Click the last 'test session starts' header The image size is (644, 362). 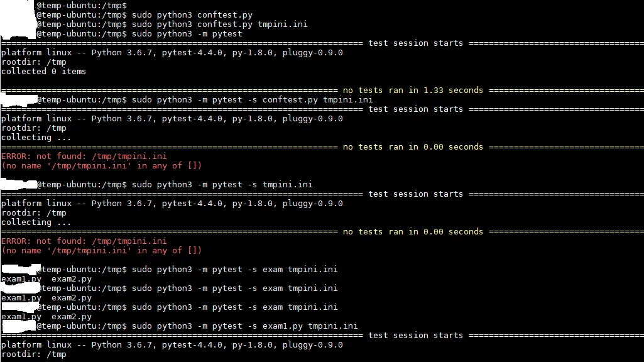coord(415,336)
